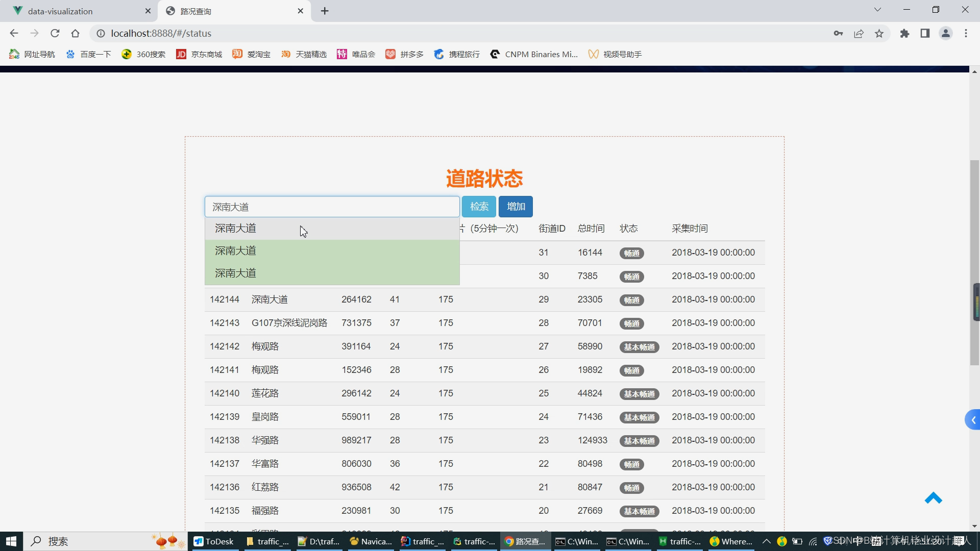Image resolution: width=980 pixels, height=551 pixels.
Task: Bookmark this page with star icon
Action: tap(879, 33)
